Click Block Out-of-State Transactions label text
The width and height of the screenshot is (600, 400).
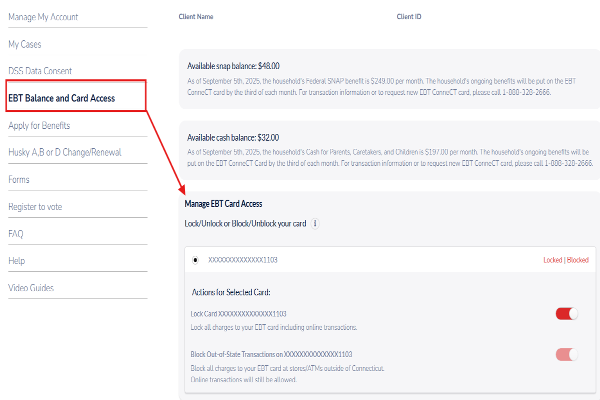click(271, 354)
